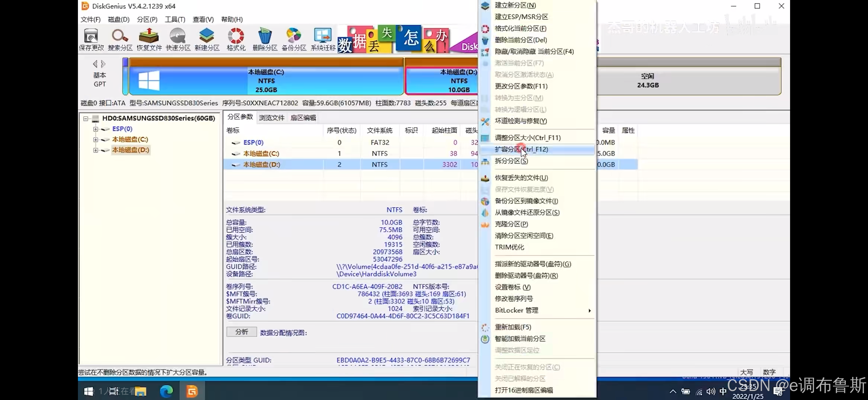Choose 修改卷序列号 menu entry
Screen dimensions: 868x400
pos(537,299)
